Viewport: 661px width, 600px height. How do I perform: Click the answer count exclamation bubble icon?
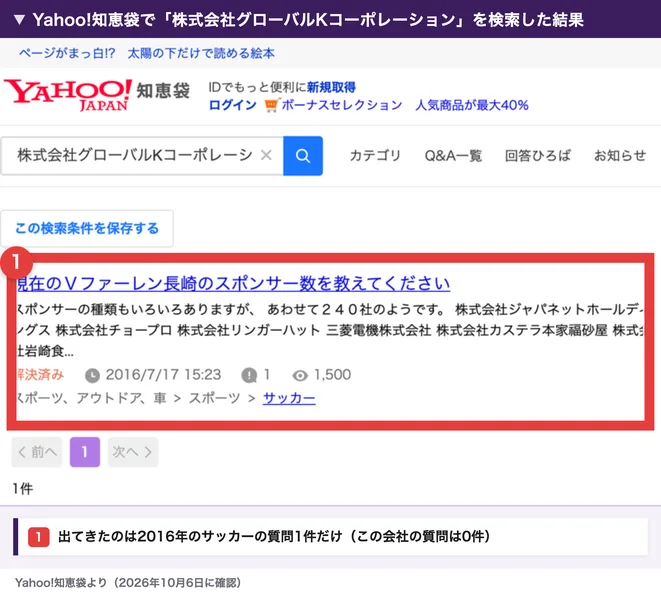pyautogui.click(x=249, y=375)
